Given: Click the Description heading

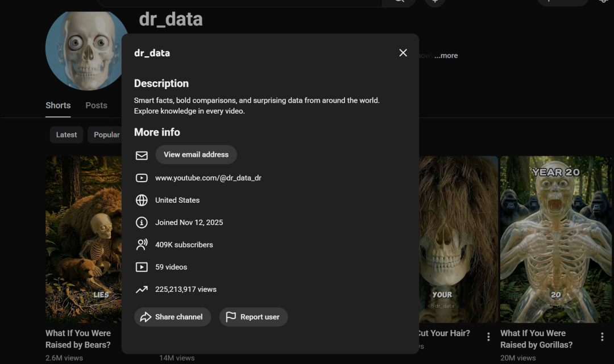Looking at the screenshot, I should point(161,83).
